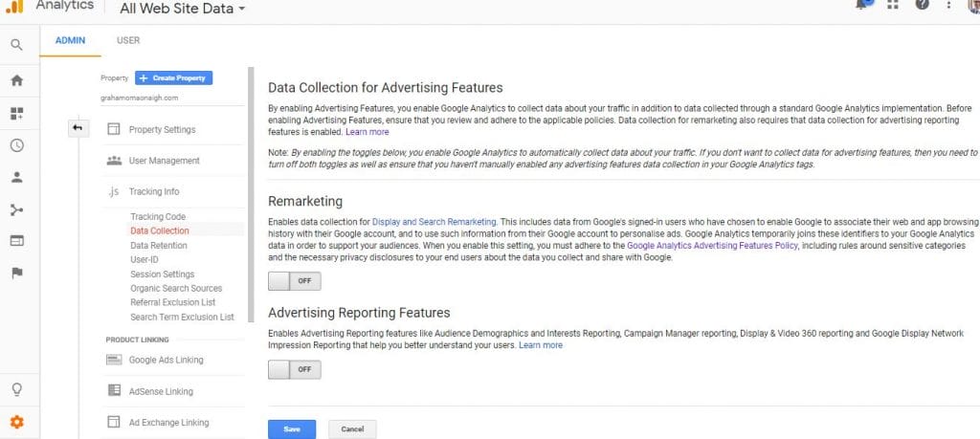980x439 pixels.
Task: Open Acquisition branching arrows icon
Action: click(x=17, y=209)
